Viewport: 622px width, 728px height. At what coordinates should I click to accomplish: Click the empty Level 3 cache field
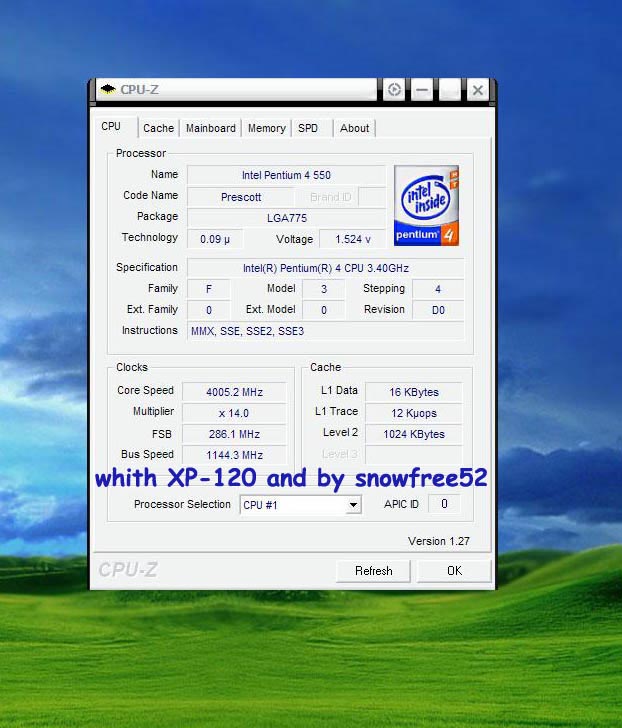[414, 455]
